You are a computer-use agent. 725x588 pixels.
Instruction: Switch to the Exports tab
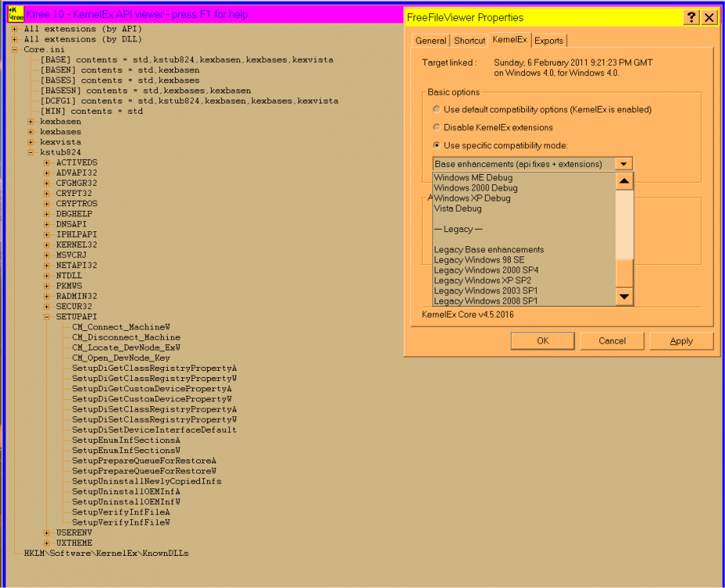pyautogui.click(x=549, y=41)
